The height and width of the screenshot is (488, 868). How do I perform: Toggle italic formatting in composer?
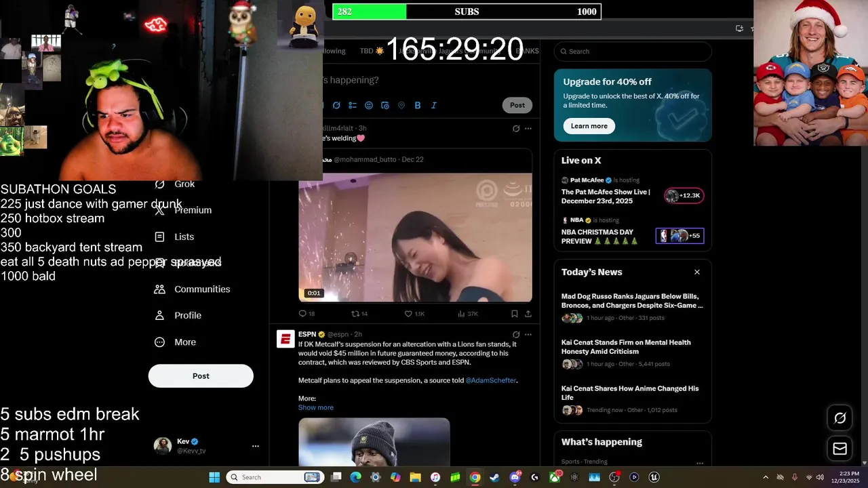pyautogui.click(x=434, y=105)
